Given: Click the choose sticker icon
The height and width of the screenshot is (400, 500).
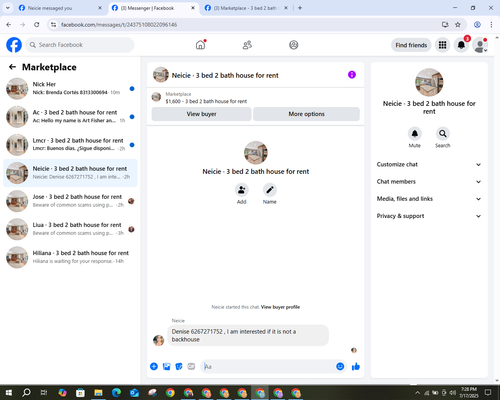Looking at the screenshot, I should [179, 367].
